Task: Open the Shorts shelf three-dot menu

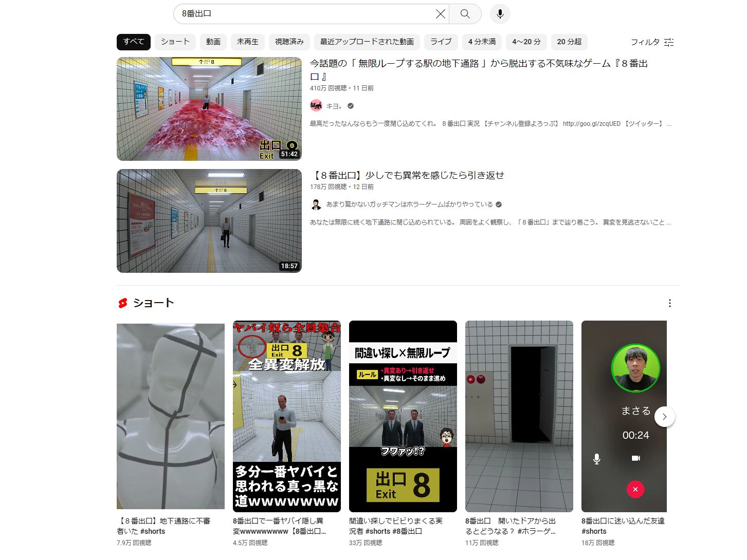Action: [670, 303]
